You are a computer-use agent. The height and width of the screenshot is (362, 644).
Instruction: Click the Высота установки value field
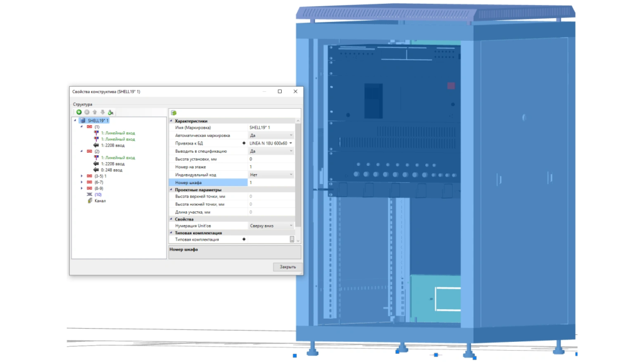pyautogui.click(x=270, y=159)
